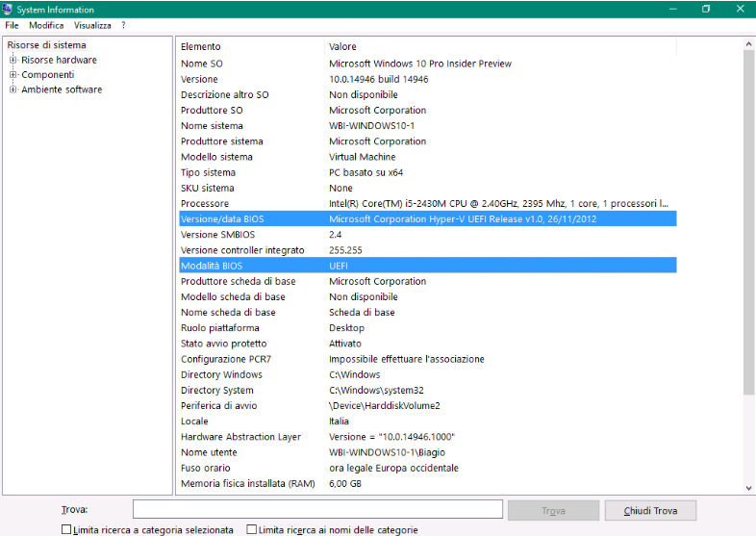Select the Fuso orario row

tap(428, 468)
